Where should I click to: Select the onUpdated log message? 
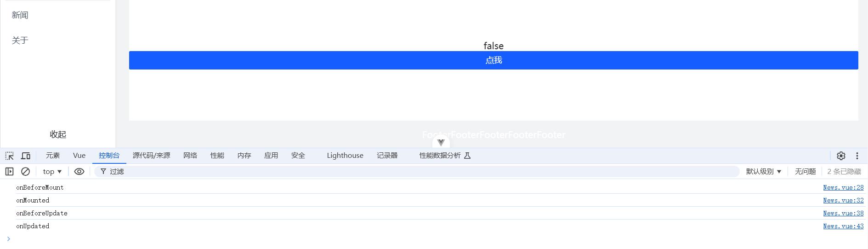point(33,226)
